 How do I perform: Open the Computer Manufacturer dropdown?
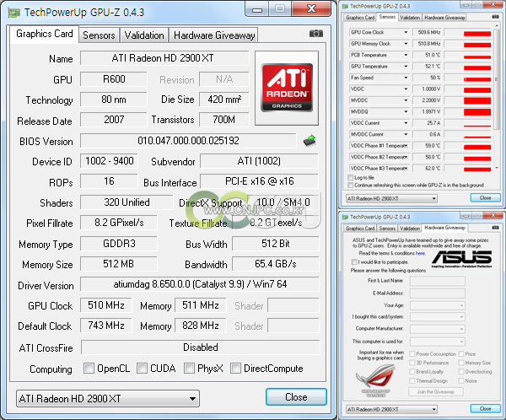click(437, 329)
